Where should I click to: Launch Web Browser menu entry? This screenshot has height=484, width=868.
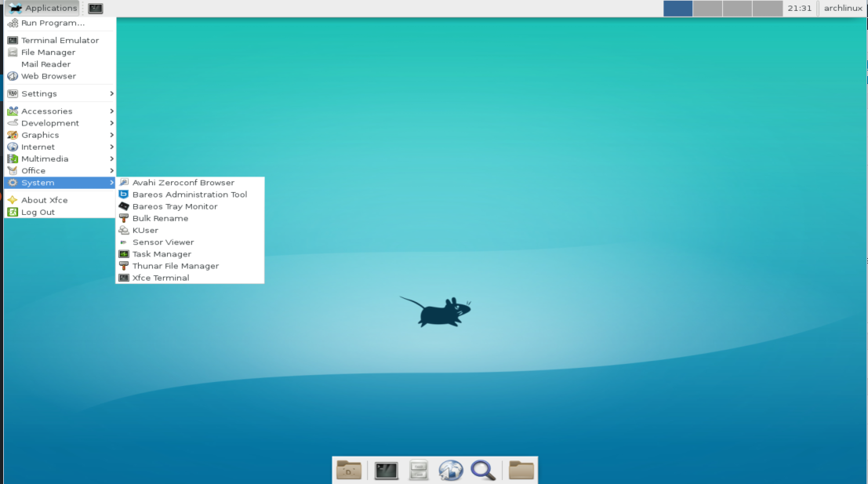pos(60,76)
